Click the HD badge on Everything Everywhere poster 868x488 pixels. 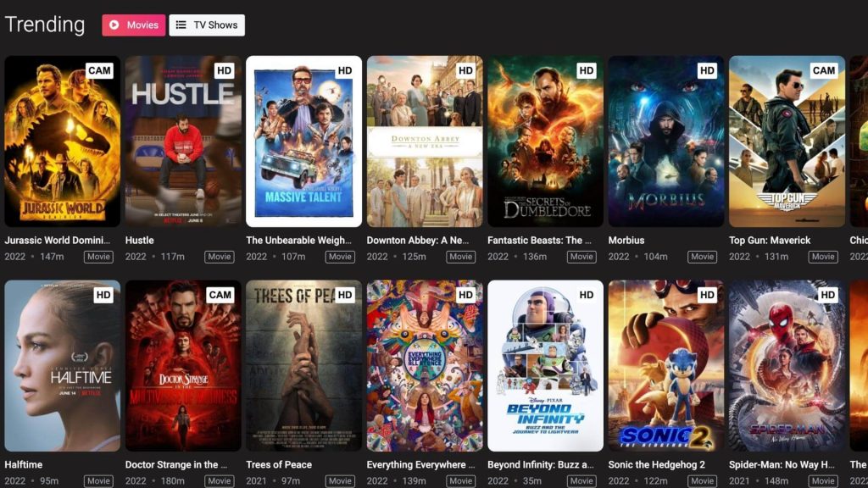click(x=465, y=295)
